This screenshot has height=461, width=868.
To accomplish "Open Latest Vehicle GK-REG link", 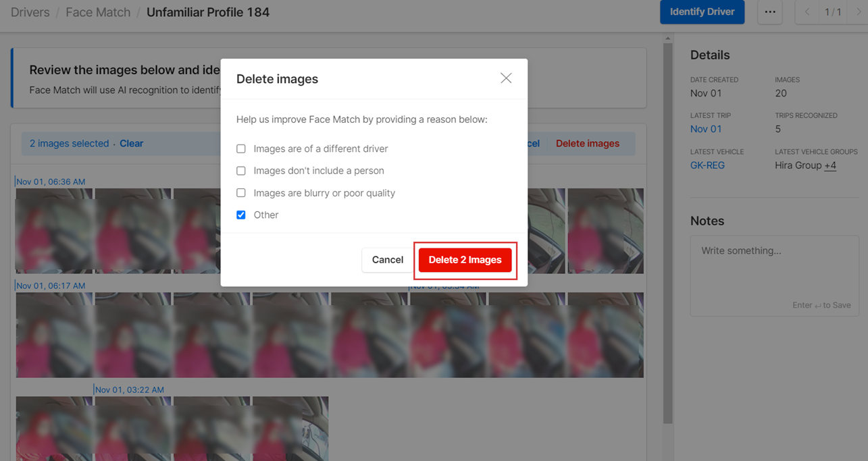I will tap(707, 165).
